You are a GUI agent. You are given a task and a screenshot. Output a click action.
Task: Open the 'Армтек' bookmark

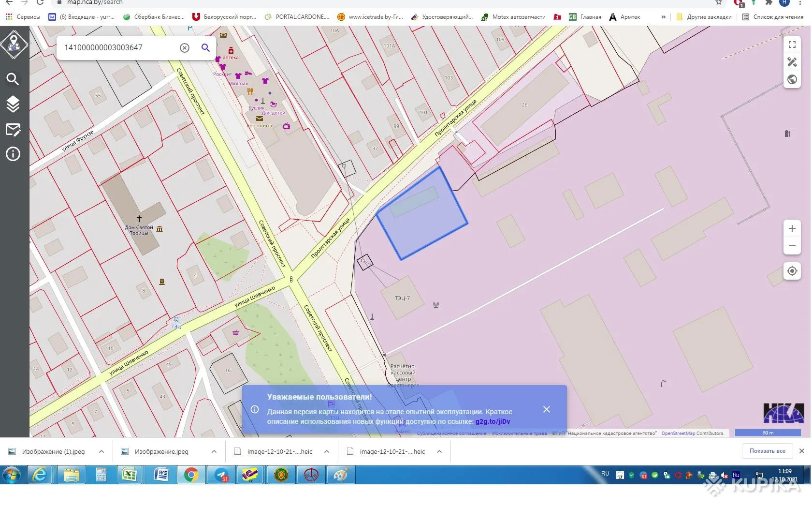tap(624, 17)
